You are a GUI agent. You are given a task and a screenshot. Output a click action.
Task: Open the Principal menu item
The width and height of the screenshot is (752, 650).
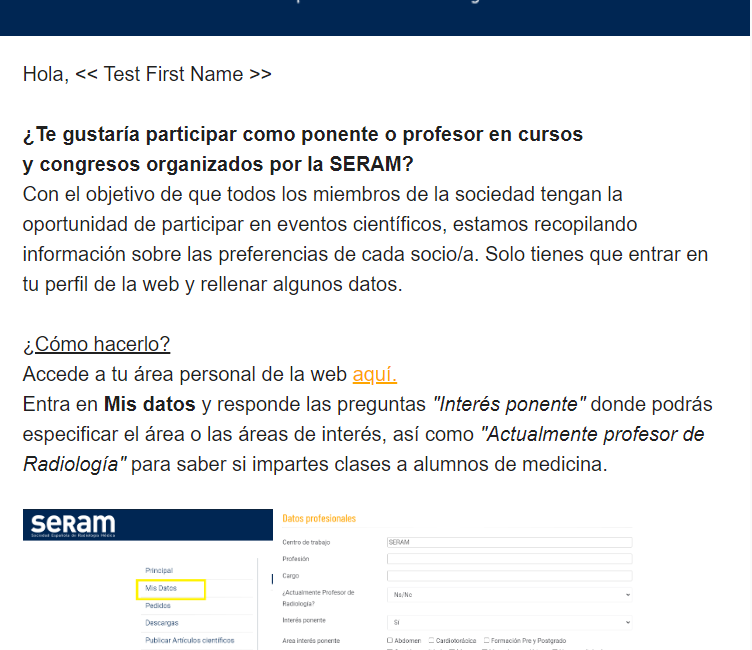[x=159, y=570]
